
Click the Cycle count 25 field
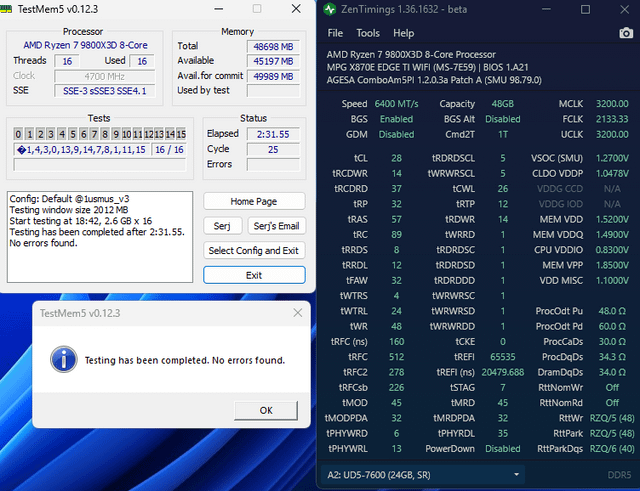click(273, 149)
